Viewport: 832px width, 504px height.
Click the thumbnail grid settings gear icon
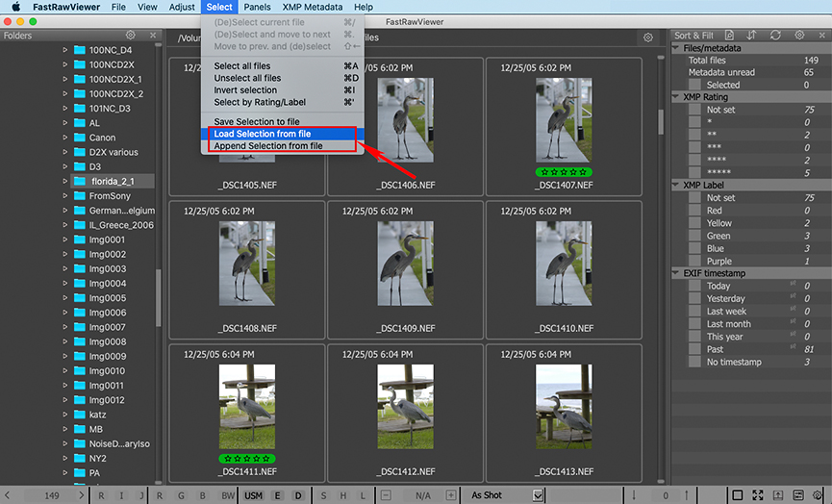(x=648, y=38)
